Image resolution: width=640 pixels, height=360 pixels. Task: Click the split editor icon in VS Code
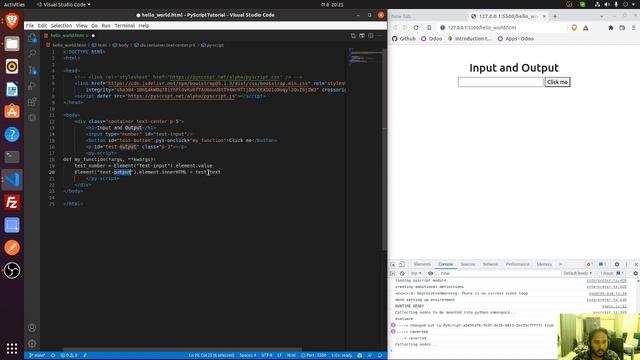point(371,36)
